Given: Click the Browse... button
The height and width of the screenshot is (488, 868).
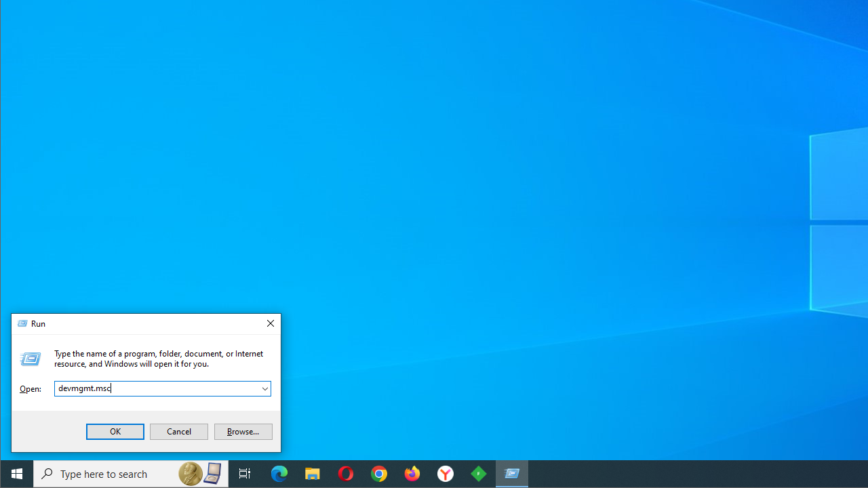Looking at the screenshot, I should pos(243,432).
